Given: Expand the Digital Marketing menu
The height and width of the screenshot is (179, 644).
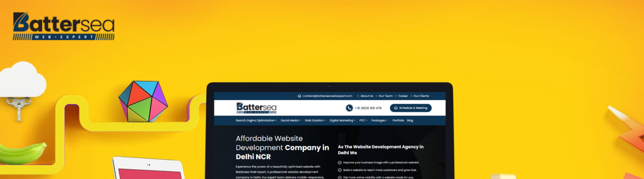Looking at the screenshot, I should [343, 120].
